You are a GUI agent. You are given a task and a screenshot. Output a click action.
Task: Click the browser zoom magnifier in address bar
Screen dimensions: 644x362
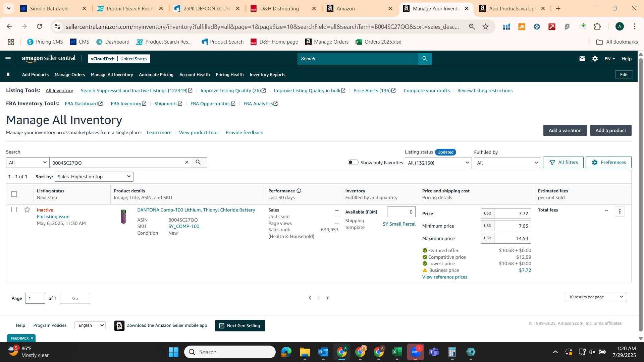[x=472, y=26]
